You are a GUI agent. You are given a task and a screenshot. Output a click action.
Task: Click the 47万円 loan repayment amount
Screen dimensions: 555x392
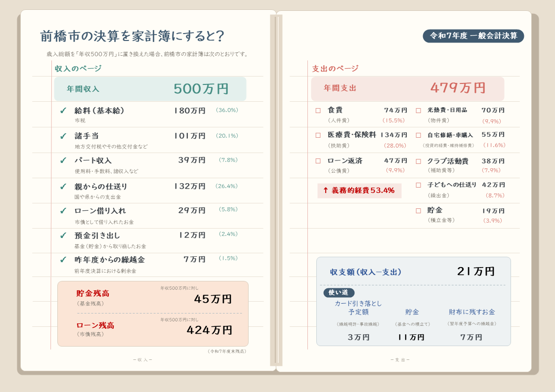point(396,160)
